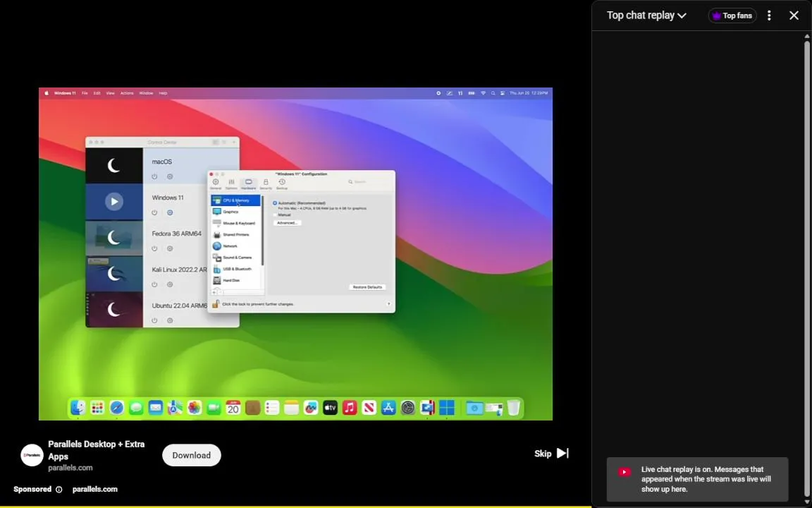Screen dimensions: 812x508
Task: Expand the Top chat replay dropdown
Action: click(647, 16)
